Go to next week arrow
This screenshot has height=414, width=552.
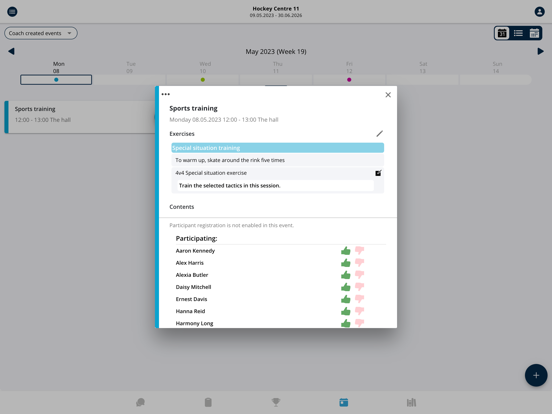(540, 51)
